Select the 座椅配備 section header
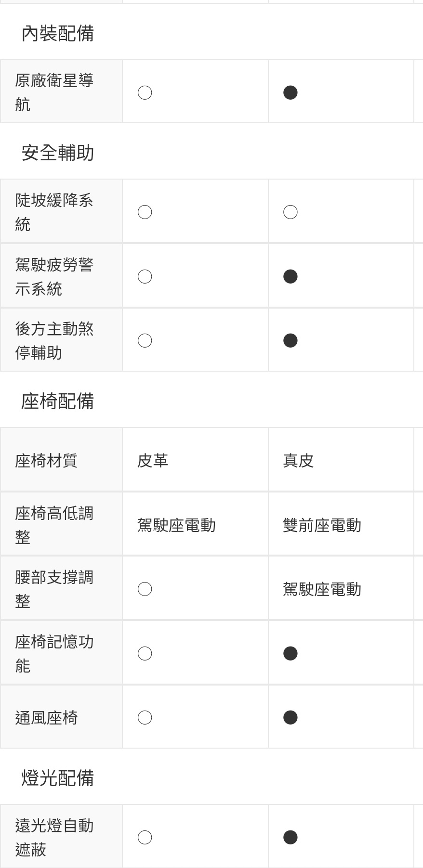Image resolution: width=423 pixels, height=868 pixels. (57, 402)
